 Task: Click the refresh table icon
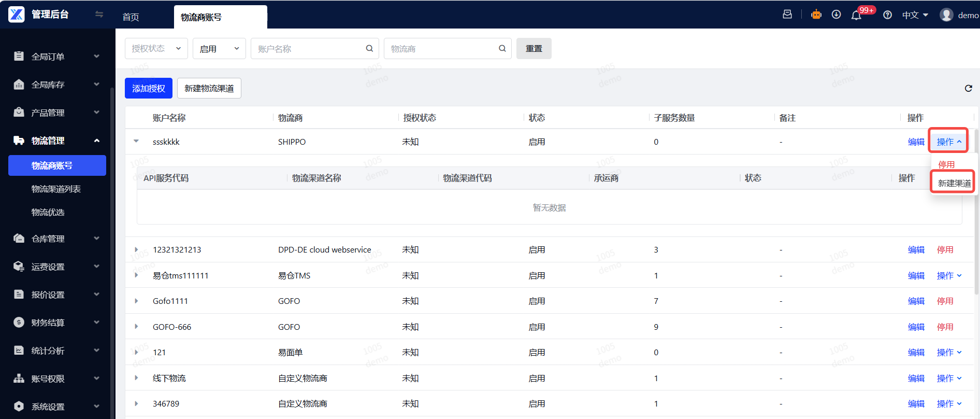click(968, 88)
